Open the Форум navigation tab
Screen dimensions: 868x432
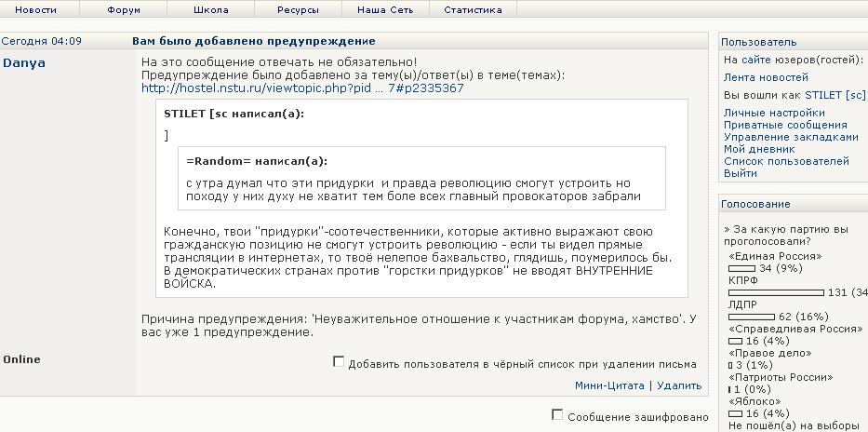(124, 10)
